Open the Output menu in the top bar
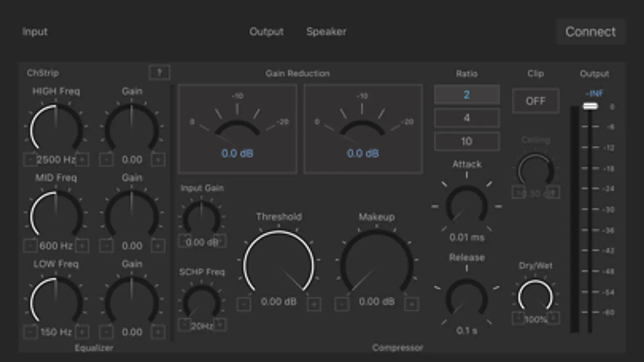 [266, 31]
